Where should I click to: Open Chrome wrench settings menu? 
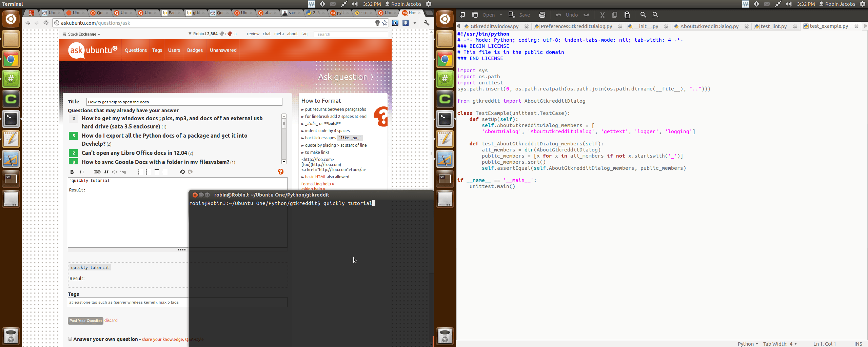click(x=427, y=23)
